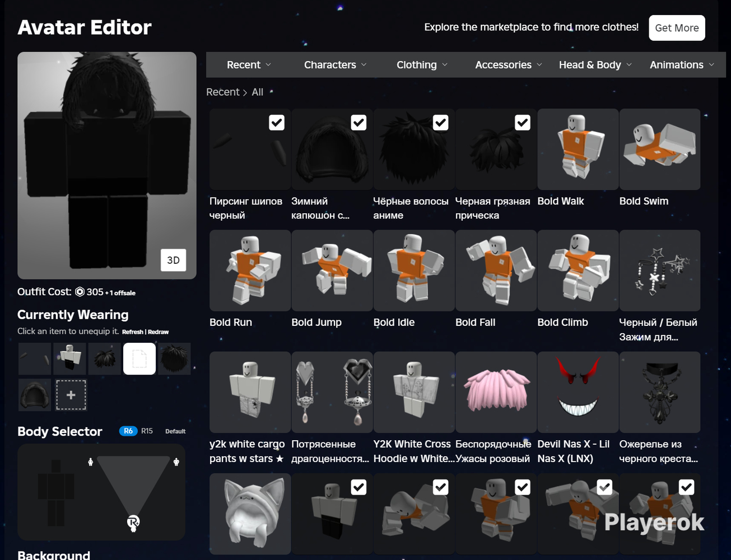The image size is (731, 560).
Task: Select the Bold Walk animation item
Action: (x=578, y=150)
